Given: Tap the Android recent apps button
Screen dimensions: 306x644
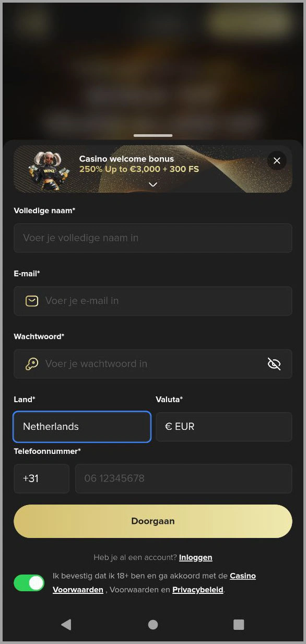Looking at the screenshot, I should coord(239,624).
